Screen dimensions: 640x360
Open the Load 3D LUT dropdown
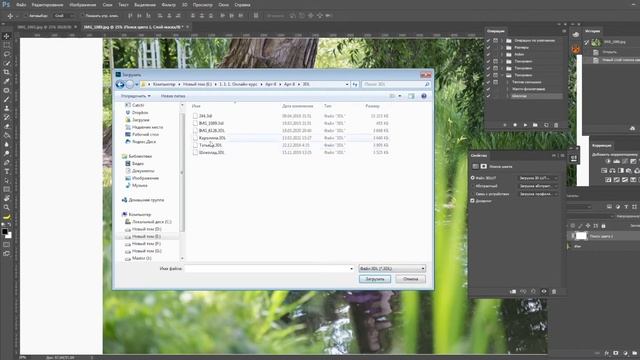tap(538, 178)
